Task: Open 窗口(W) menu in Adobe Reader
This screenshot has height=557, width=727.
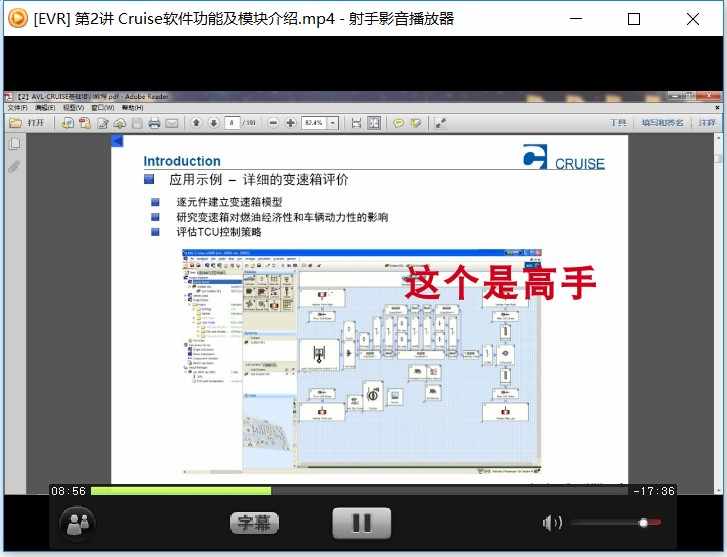Action: 102,108
